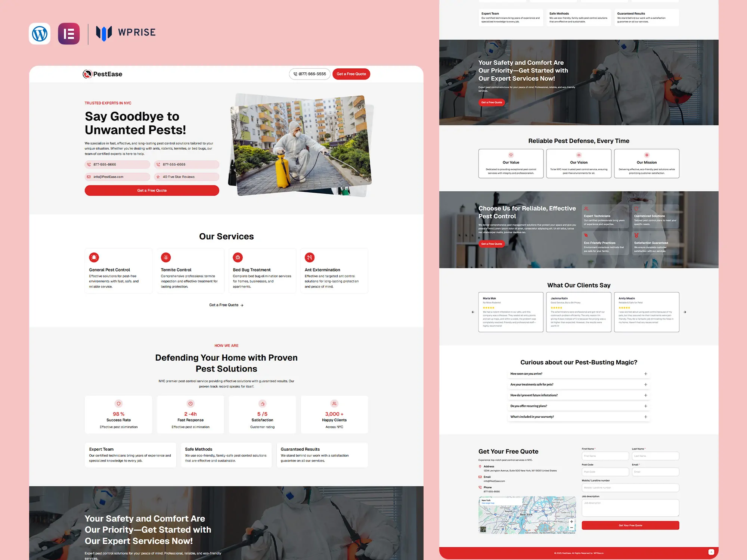Submit the Get Your Free Quote form
The width and height of the screenshot is (747, 560).
tap(630, 525)
